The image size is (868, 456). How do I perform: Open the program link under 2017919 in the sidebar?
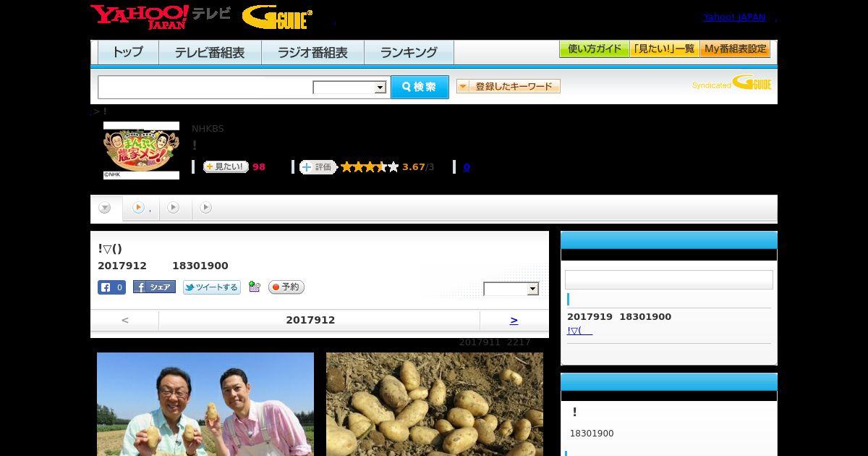click(x=579, y=331)
